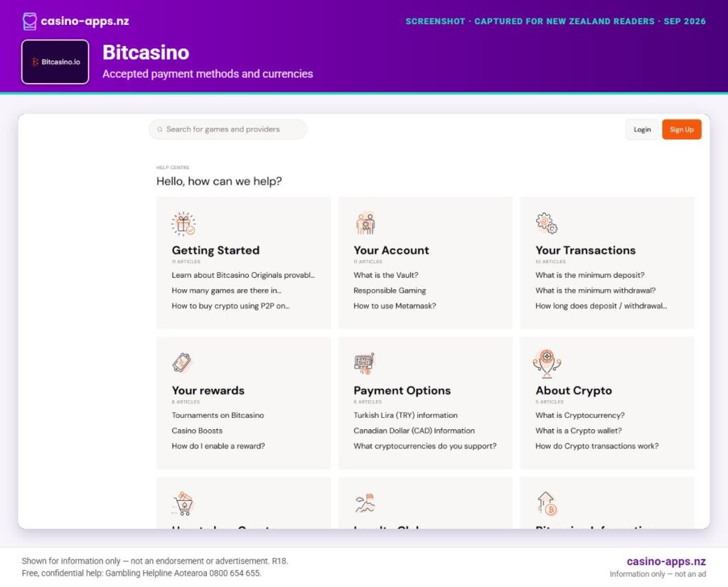The image size is (728, 587).
Task: Open the Your Account category heading
Action: (391, 250)
